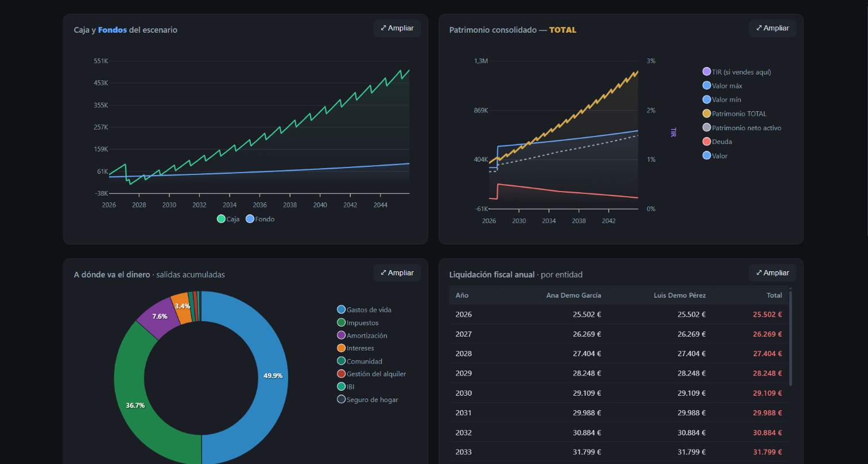Select the Gestión del alquiler legend item
This screenshot has width=868, height=464.
(371, 374)
